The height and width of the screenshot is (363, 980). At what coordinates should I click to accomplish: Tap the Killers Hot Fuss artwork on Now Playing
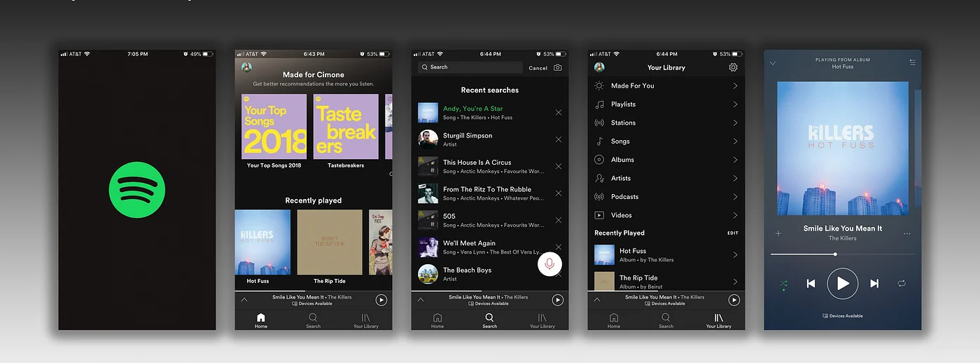[843, 149]
